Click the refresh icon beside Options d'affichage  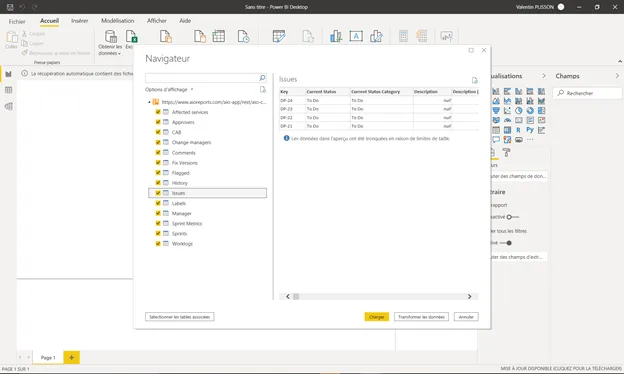click(263, 90)
